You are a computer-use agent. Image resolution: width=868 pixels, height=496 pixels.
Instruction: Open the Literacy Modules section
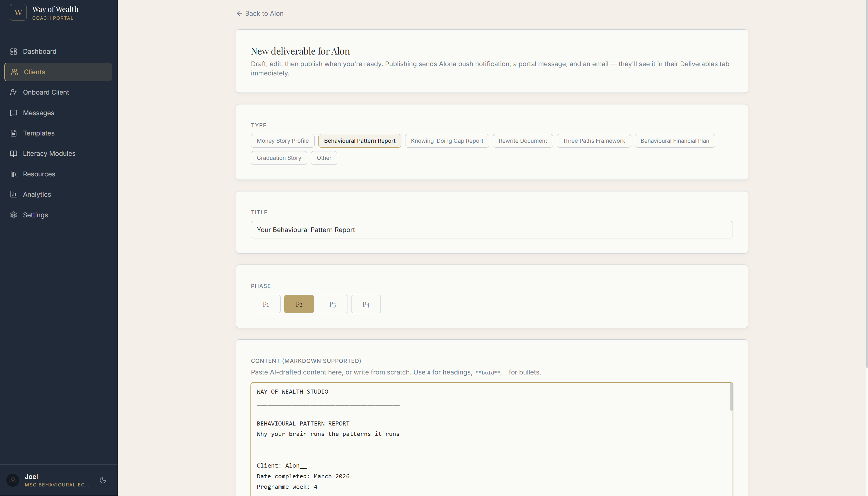(x=49, y=153)
